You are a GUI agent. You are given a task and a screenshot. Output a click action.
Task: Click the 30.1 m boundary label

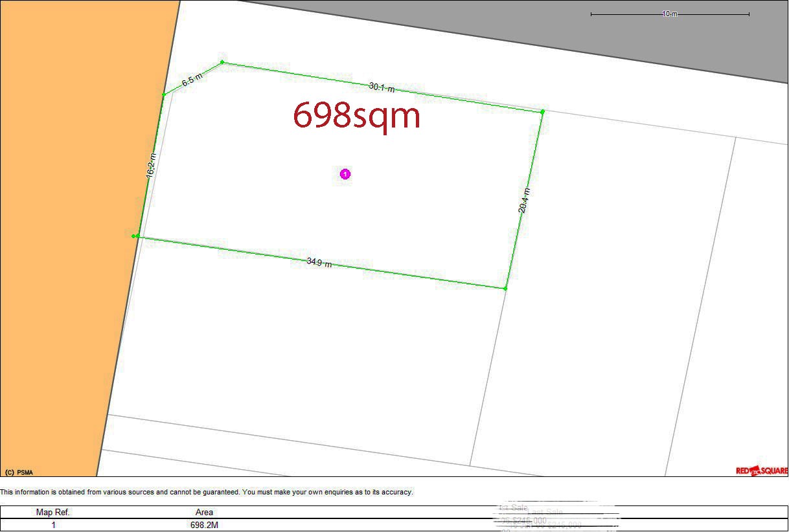click(382, 87)
